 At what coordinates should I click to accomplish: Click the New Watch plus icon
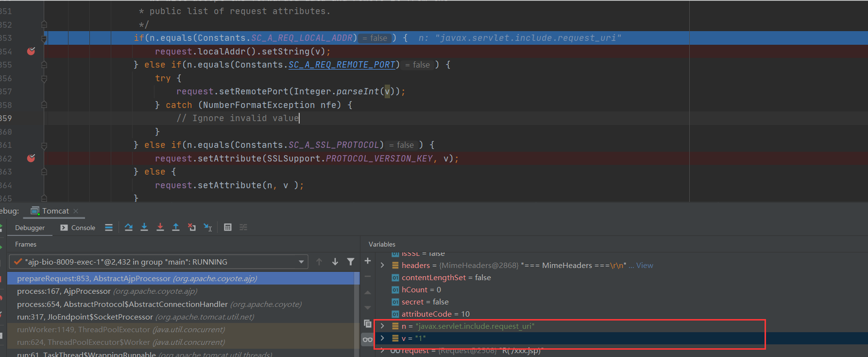point(368,261)
